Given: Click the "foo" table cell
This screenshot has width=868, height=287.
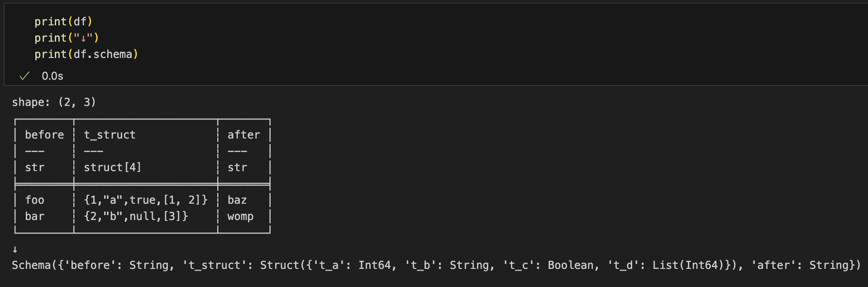Looking at the screenshot, I should pyautogui.click(x=35, y=200).
